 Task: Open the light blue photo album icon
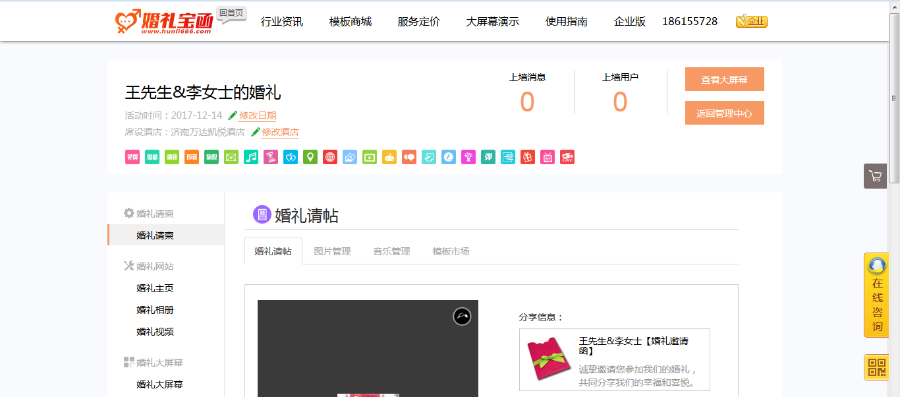coord(350,157)
